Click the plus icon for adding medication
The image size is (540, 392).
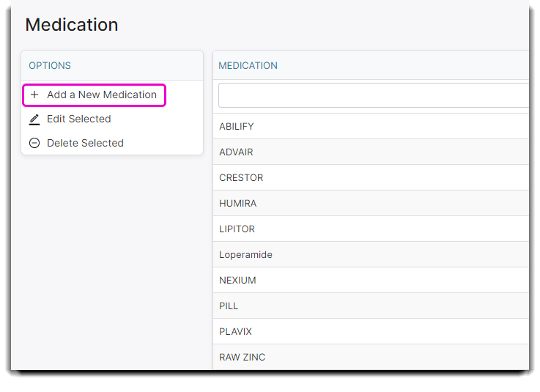pos(34,95)
